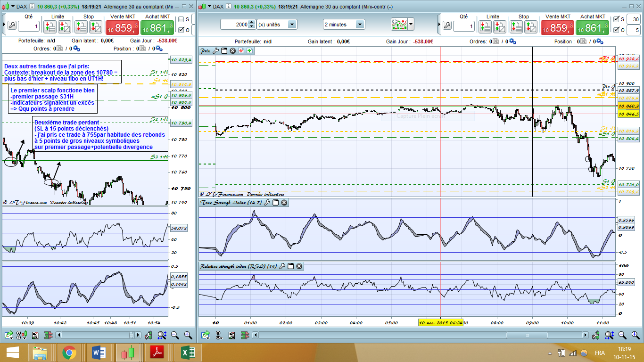Click the Qté quantity field in right panel
644x362 pixels.
coord(464,27)
